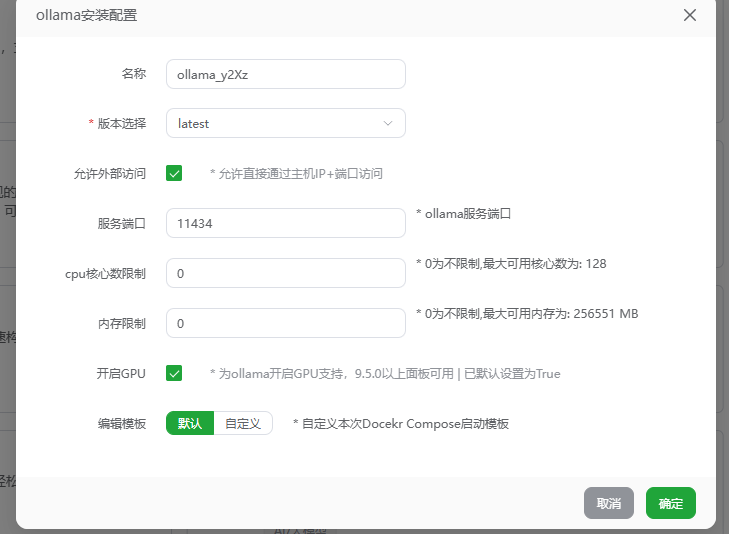The image size is (729, 534).
Task: Click the 服务端口 field containing 11434
Action: coord(285,223)
